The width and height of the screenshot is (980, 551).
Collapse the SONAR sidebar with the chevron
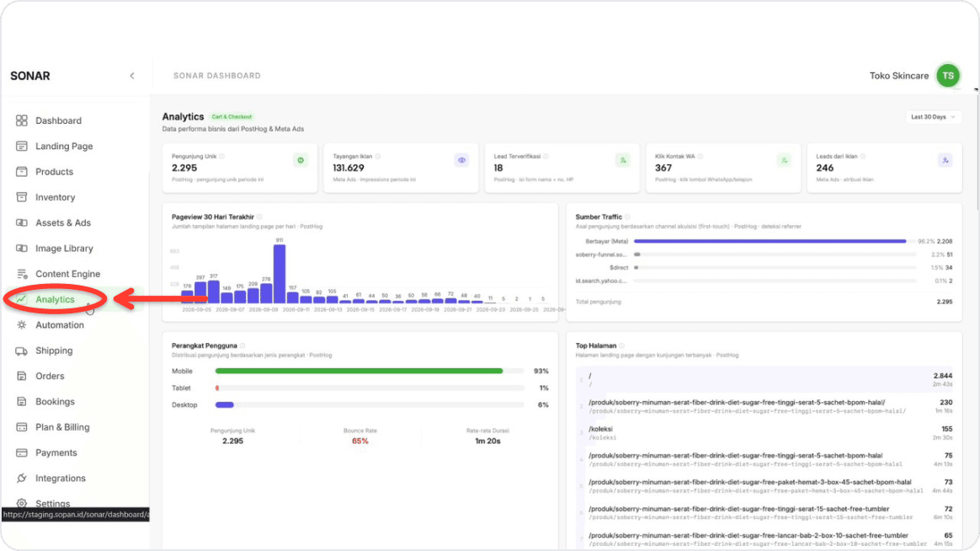(x=132, y=76)
